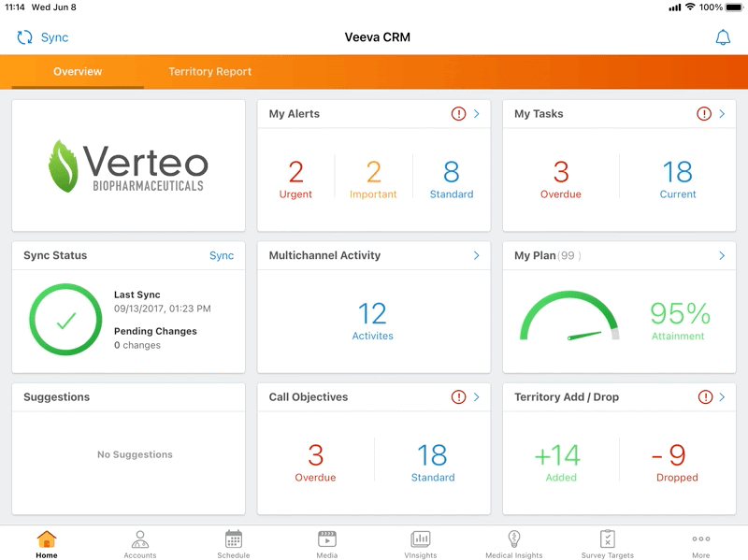Open the notifications bell icon
Image resolution: width=748 pixels, height=560 pixels.
point(722,37)
